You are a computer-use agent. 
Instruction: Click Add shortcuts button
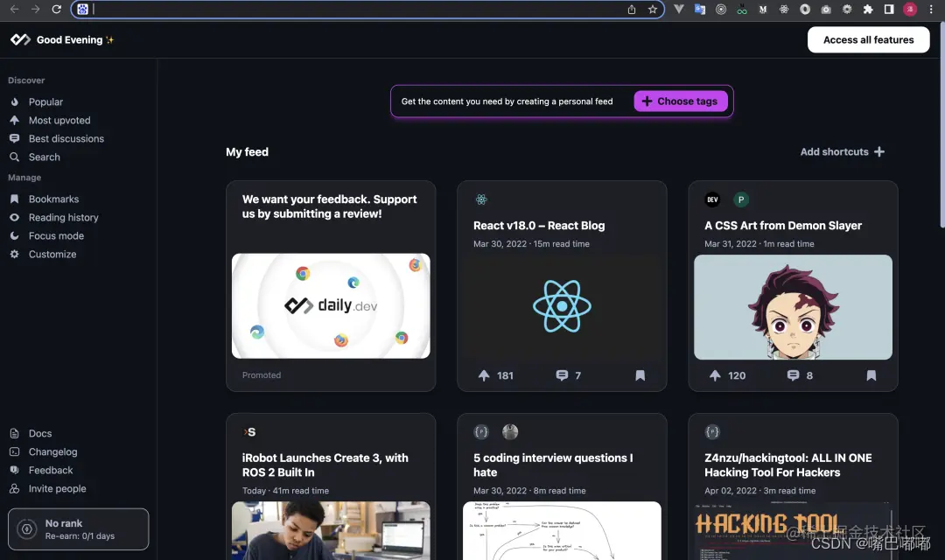843,152
